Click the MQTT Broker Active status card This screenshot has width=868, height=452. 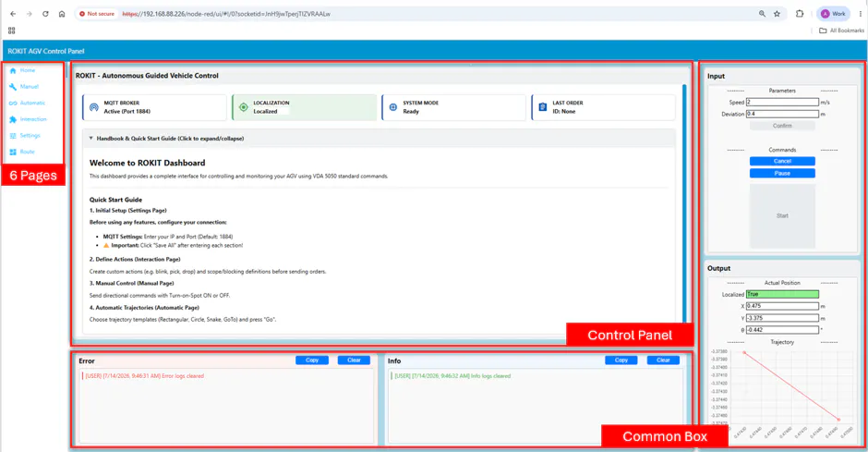(x=154, y=107)
